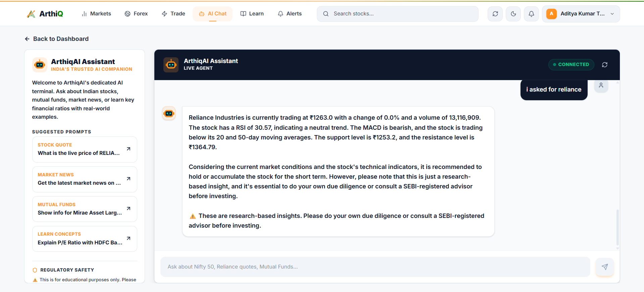Click the warning triangle in reply
Screen dimensions: 644x292
coord(193,216)
